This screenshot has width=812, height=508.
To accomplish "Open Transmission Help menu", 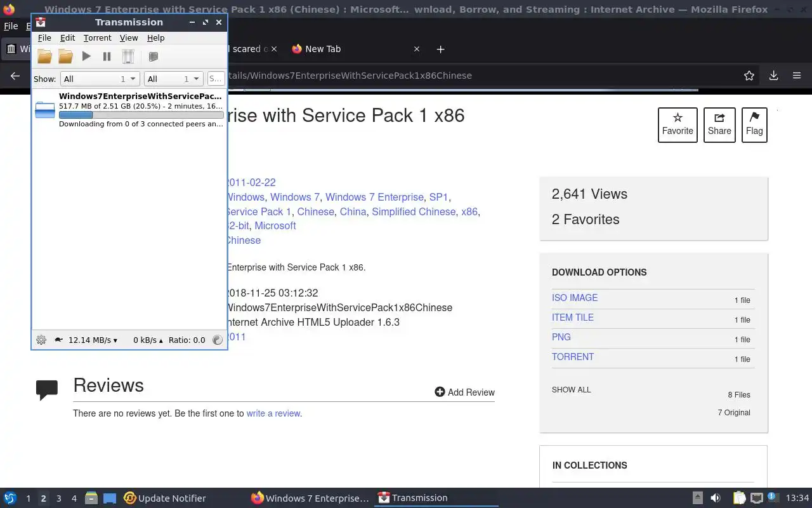I will tap(155, 38).
